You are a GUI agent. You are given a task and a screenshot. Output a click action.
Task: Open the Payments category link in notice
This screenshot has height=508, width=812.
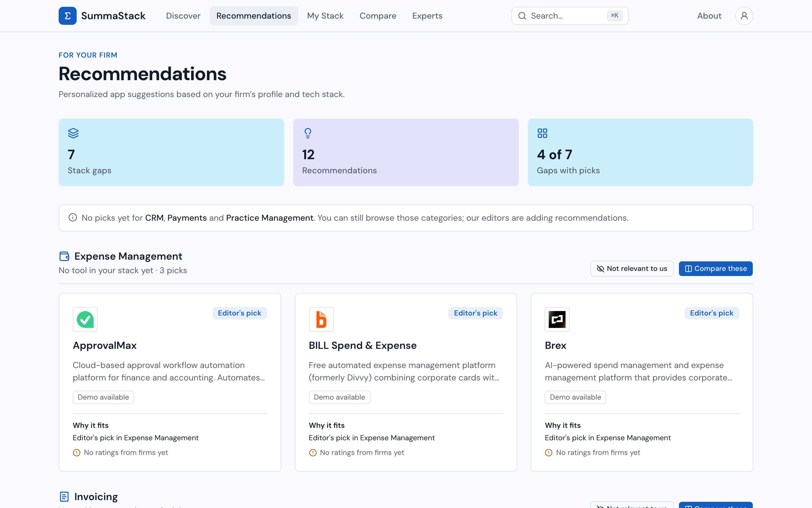coord(187,218)
